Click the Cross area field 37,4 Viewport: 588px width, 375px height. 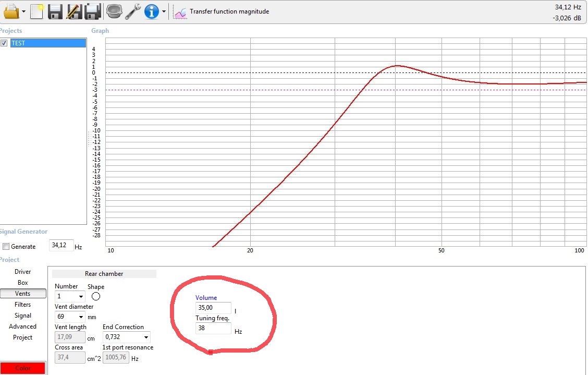click(70, 357)
